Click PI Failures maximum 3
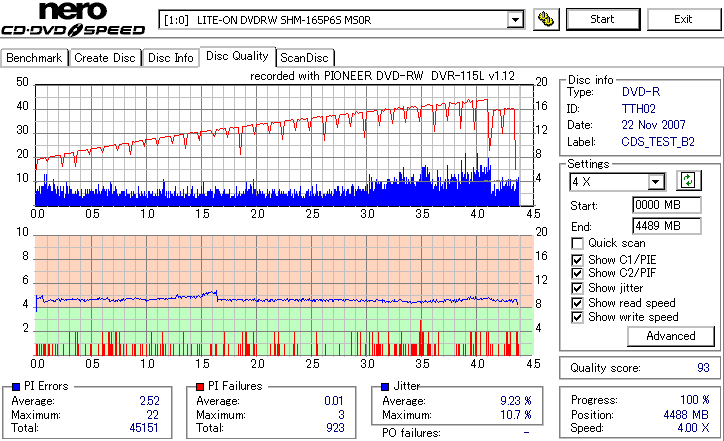The width and height of the screenshot is (724, 441). pos(342,415)
